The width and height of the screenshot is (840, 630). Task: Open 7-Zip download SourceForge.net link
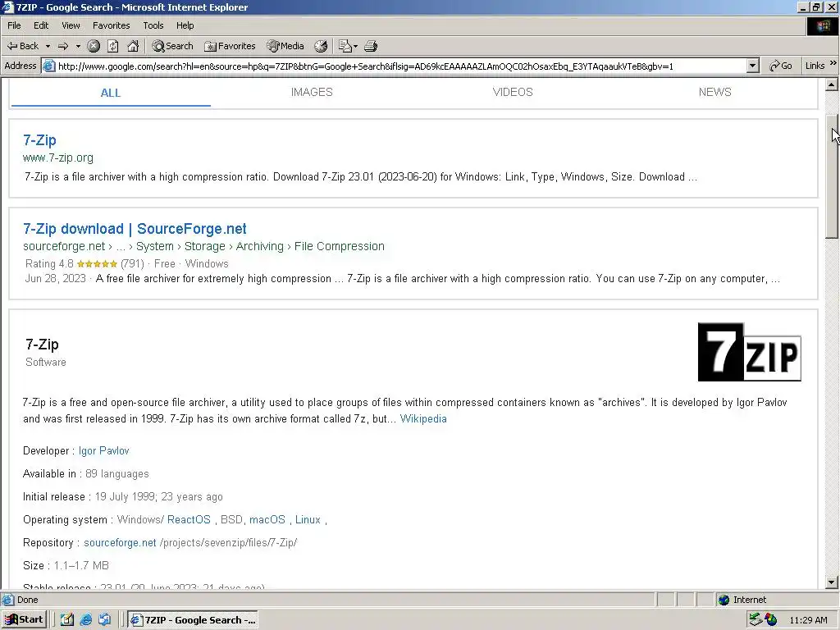click(x=135, y=229)
